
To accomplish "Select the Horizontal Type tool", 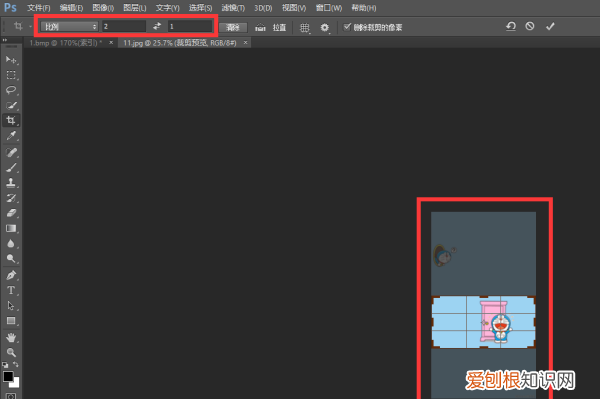I will coord(11,290).
